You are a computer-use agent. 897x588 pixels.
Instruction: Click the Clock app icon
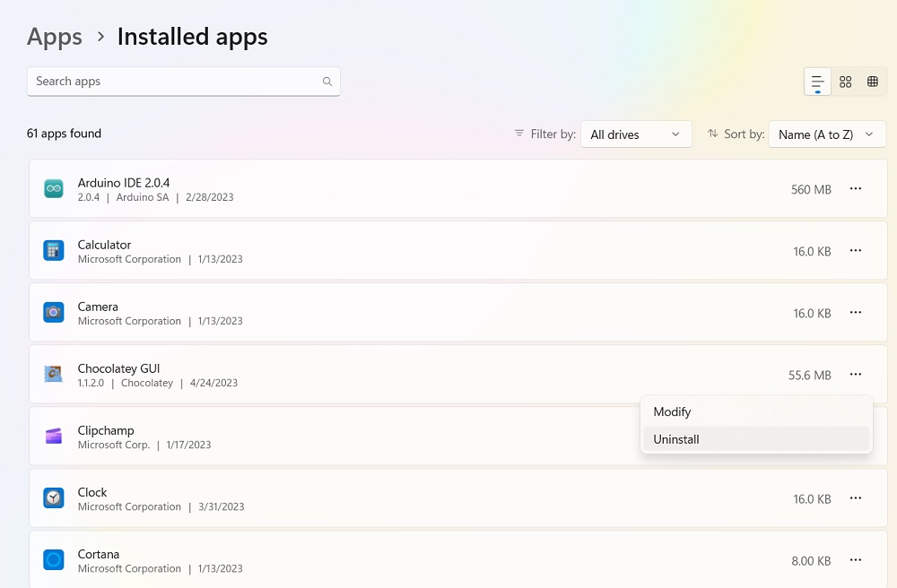click(53, 497)
